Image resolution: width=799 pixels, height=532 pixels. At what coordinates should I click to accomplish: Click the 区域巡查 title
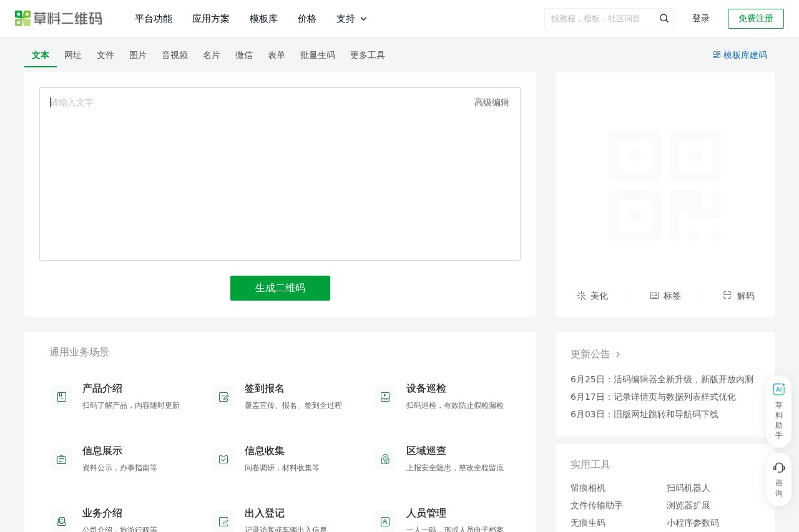tap(426, 451)
